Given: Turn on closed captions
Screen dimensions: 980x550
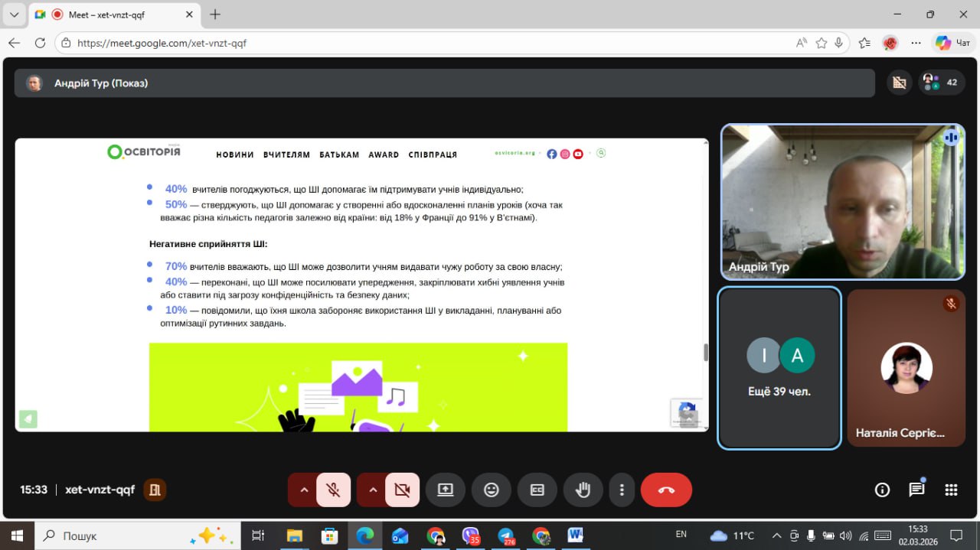Looking at the screenshot, I should (537, 490).
